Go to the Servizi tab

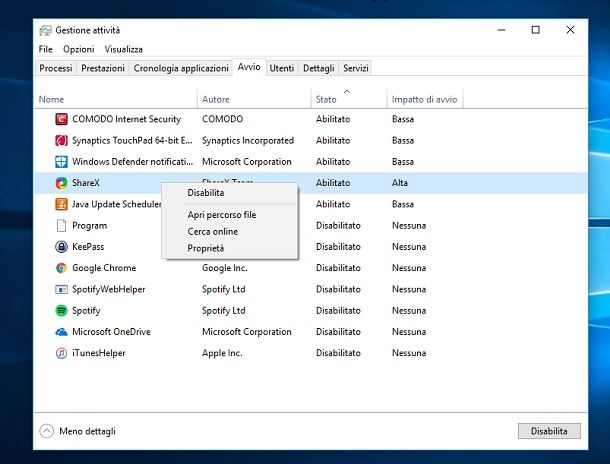(356, 68)
